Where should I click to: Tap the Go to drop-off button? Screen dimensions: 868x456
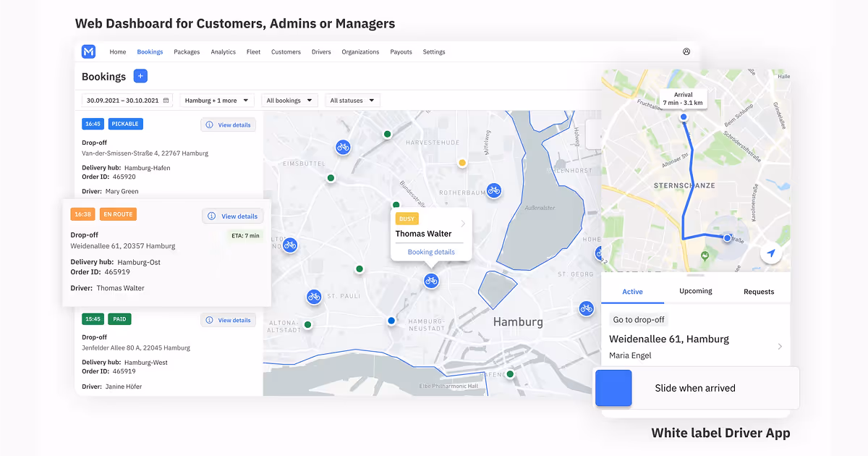click(639, 319)
